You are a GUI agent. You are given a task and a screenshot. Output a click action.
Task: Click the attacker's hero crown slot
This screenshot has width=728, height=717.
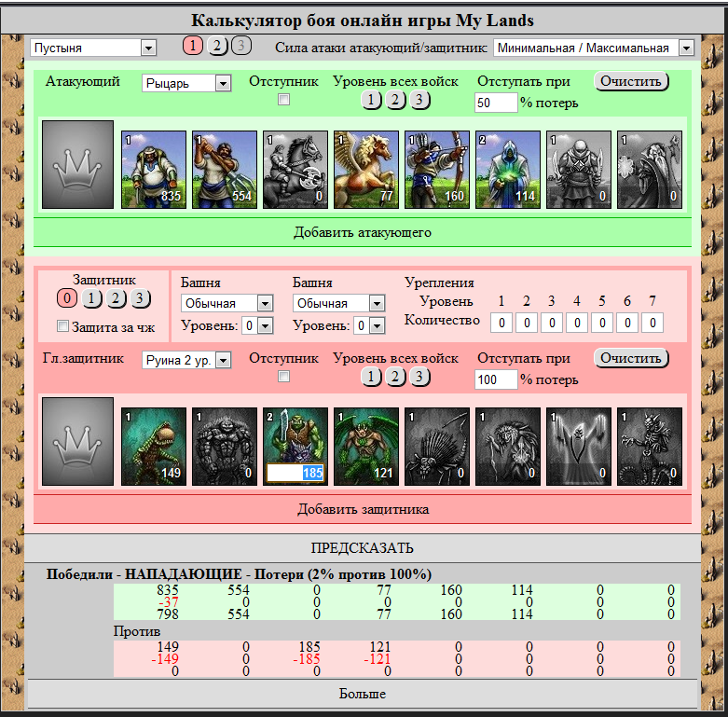tap(77, 164)
